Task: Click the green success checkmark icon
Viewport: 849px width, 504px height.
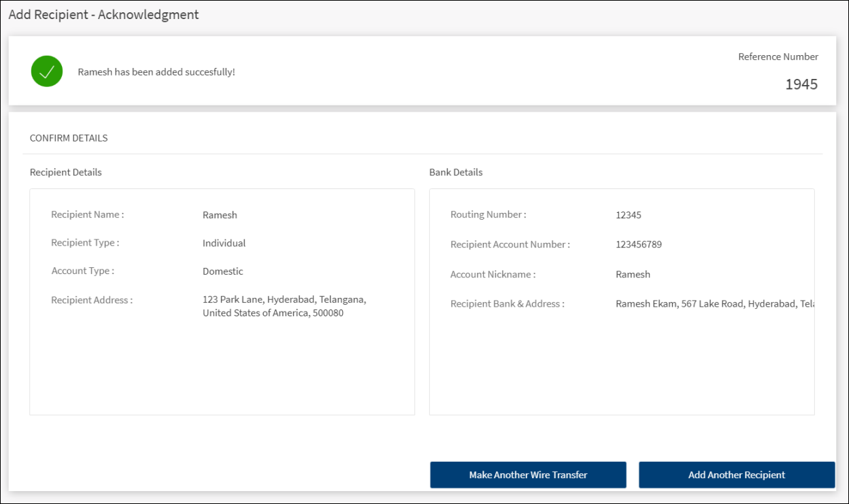Action: point(47,71)
